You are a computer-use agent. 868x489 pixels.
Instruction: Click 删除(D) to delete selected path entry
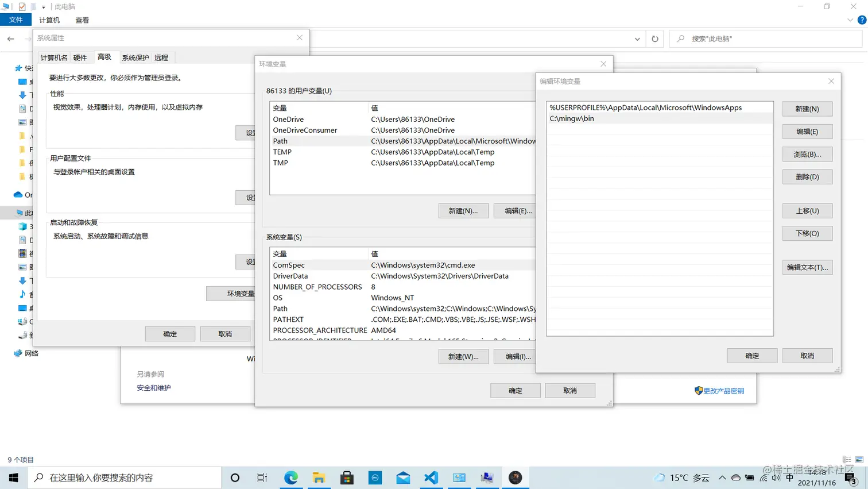807,177
